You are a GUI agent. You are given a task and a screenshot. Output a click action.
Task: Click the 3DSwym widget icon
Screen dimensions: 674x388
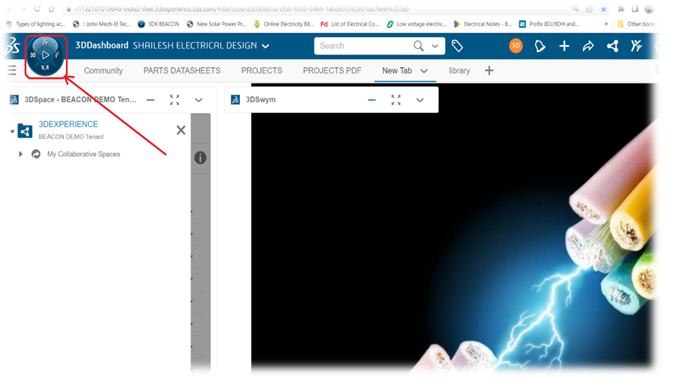pyautogui.click(x=236, y=100)
